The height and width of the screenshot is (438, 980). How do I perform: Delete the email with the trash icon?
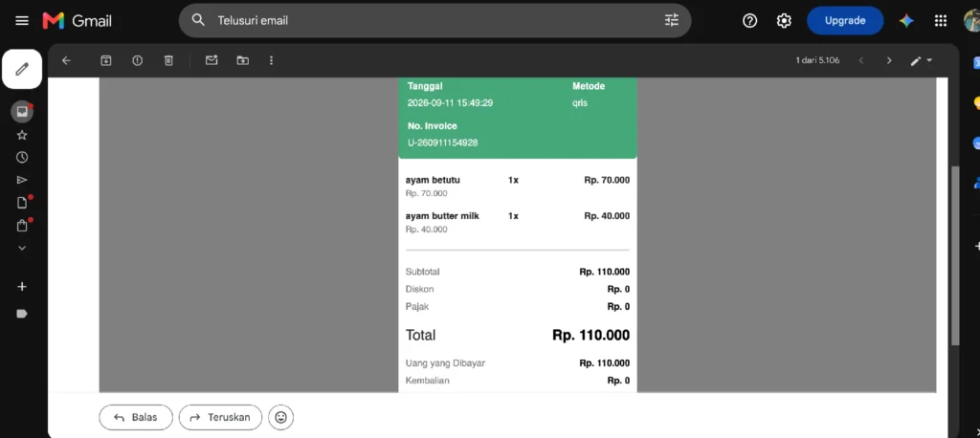click(168, 60)
